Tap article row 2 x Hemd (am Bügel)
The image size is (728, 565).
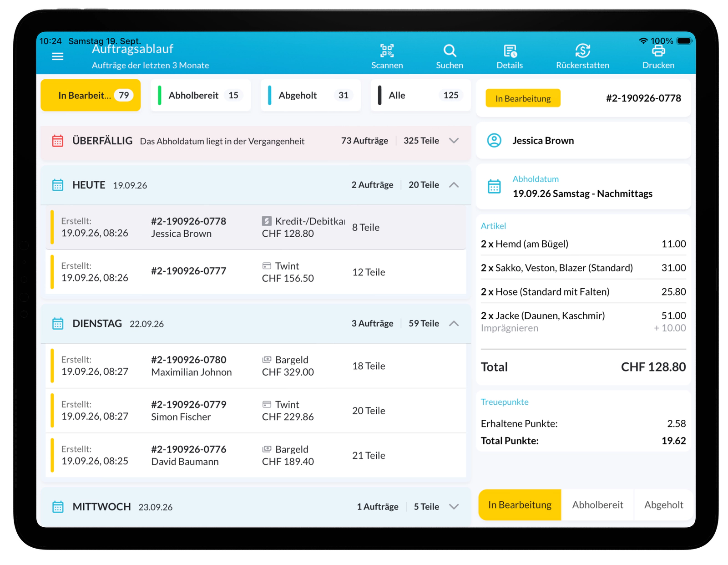tap(583, 244)
